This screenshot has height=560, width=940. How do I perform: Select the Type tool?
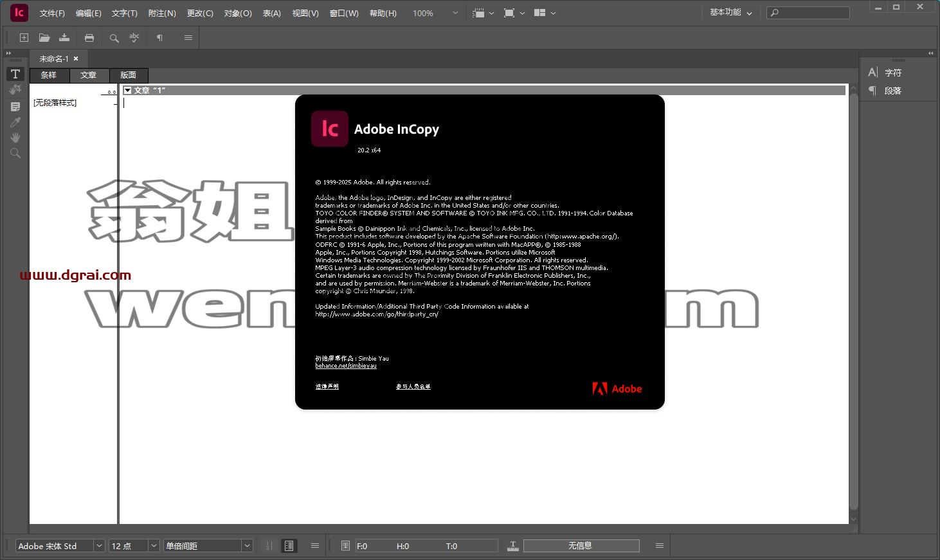click(15, 74)
